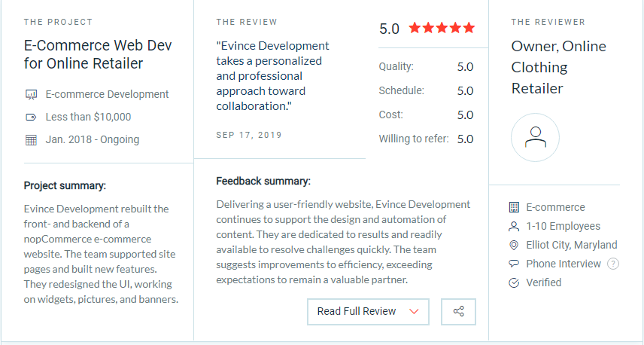Click the location pin icon for Elliot City

(514, 245)
